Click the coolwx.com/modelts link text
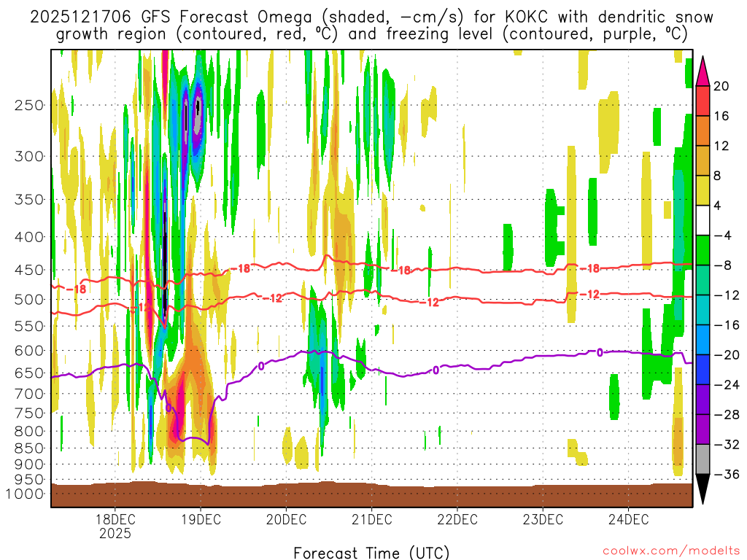 [x=671, y=551]
